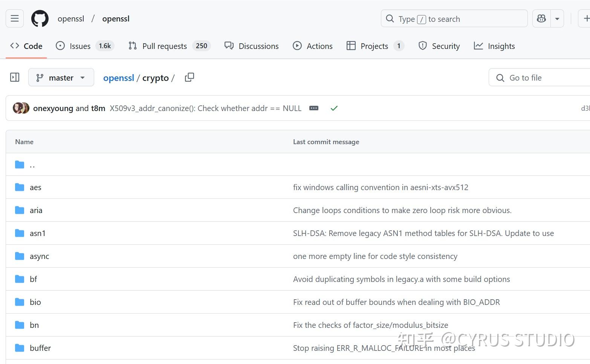Toggle the file tree side panel
This screenshot has width=590, height=364.
(15, 78)
